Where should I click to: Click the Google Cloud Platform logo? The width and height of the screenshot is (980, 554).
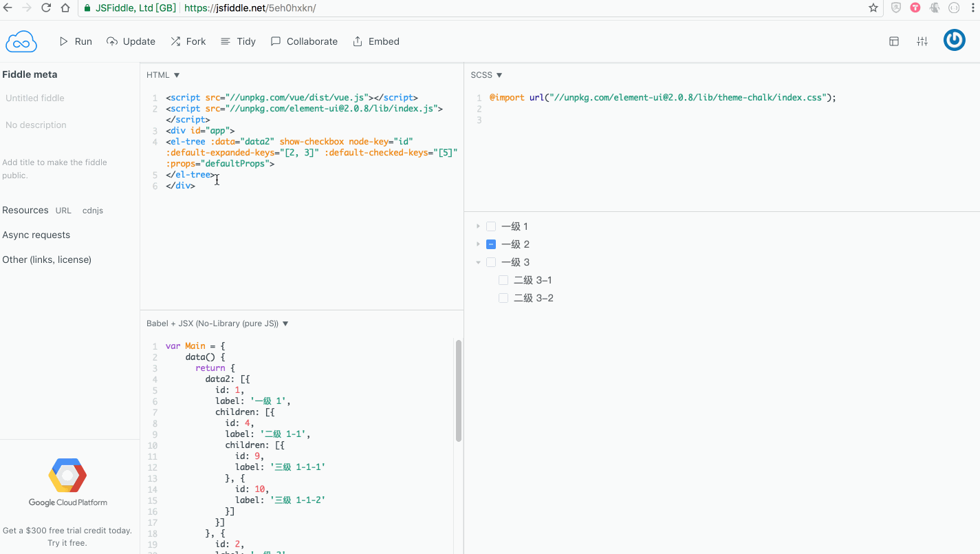point(67,474)
